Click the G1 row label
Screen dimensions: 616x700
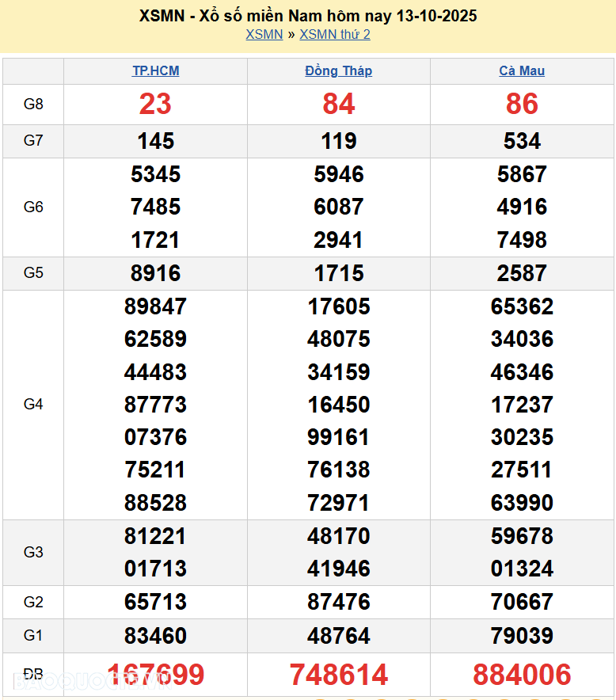(33, 635)
